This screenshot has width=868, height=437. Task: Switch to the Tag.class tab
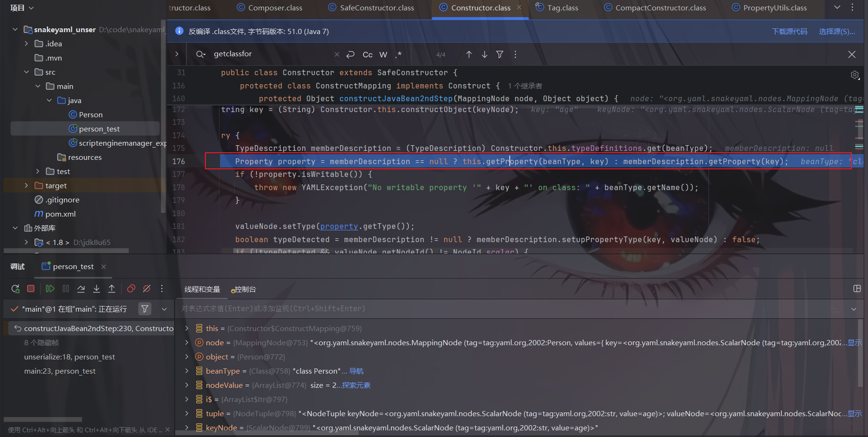pos(557,8)
